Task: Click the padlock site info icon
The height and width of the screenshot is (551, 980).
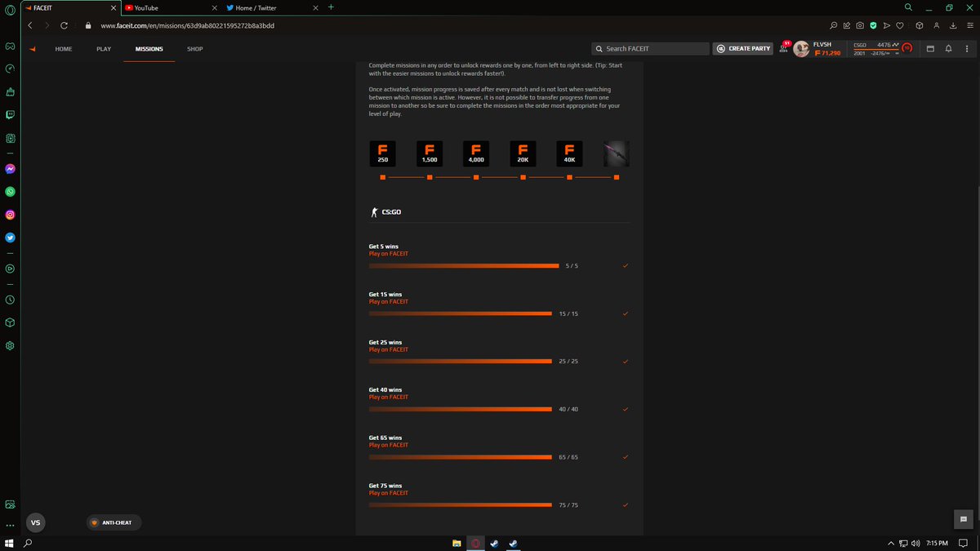Action: pyautogui.click(x=88, y=25)
